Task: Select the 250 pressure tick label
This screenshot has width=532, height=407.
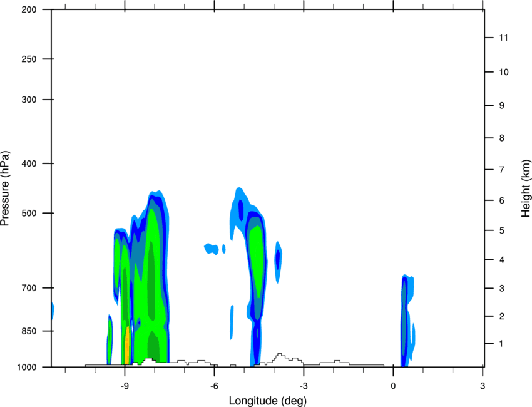Action: [x=29, y=59]
